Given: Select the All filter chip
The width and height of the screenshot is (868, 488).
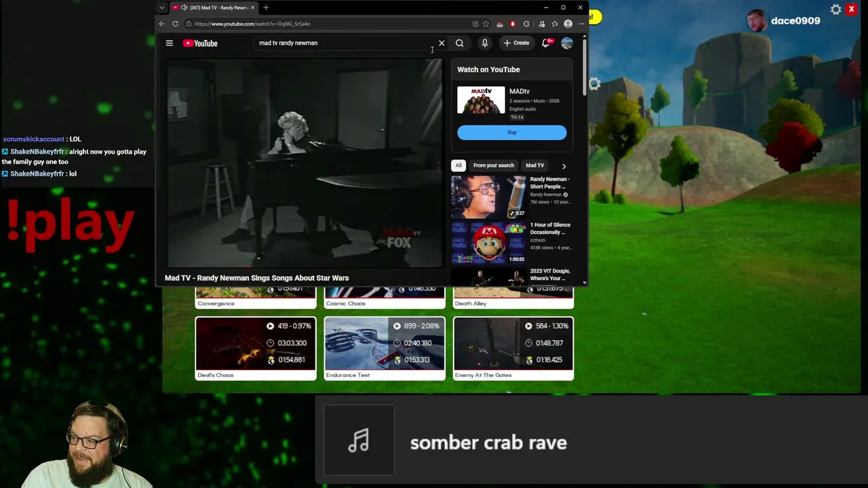Looking at the screenshot, I should [x=458, y=165].
